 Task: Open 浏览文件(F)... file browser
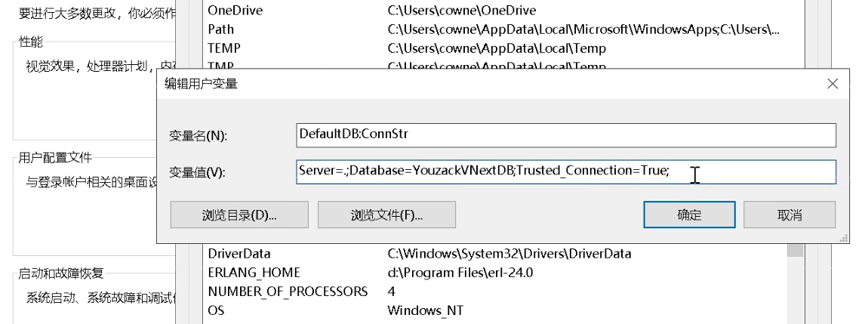pos(386,214)
